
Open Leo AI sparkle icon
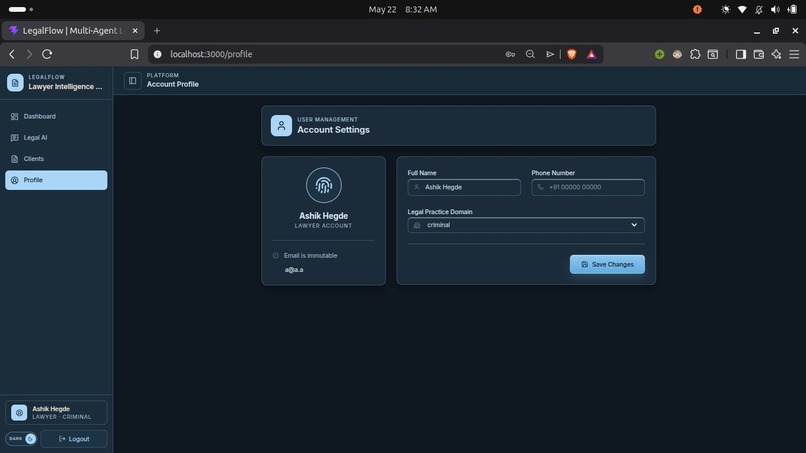[x=776, y=54]
